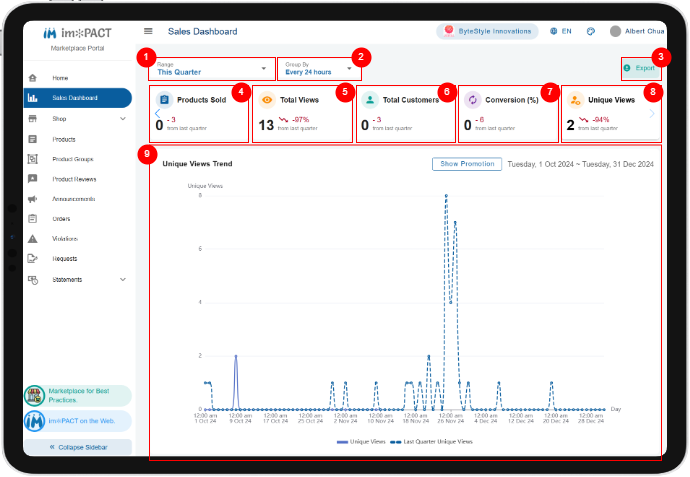Expand the Shop submenu chevron
690x477 pixels.
coord(123,118)
